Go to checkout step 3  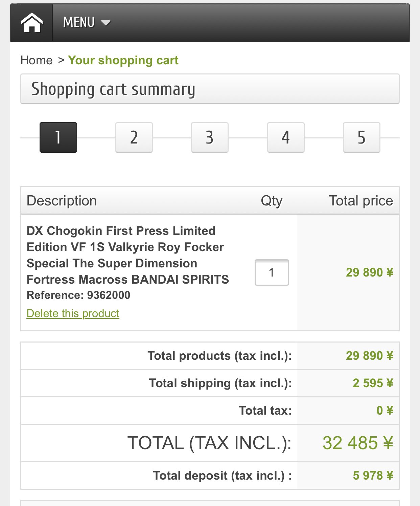click(x=210, y=137)
